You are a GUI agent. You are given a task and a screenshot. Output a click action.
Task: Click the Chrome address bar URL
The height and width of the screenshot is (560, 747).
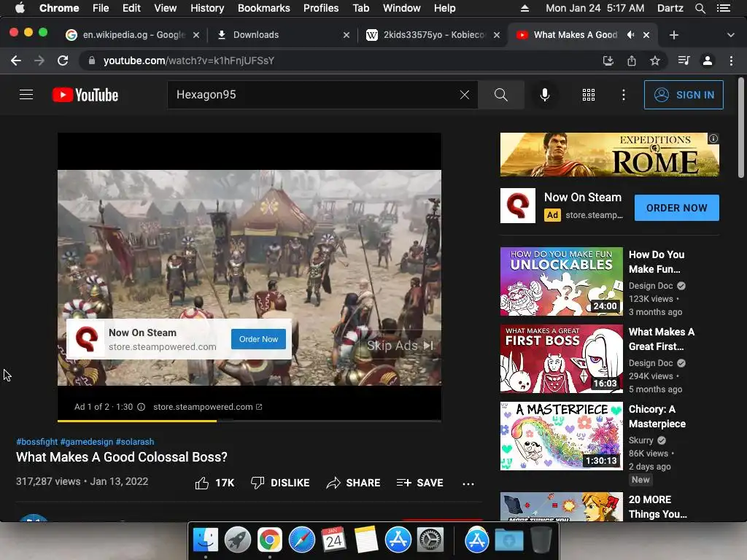189,61
